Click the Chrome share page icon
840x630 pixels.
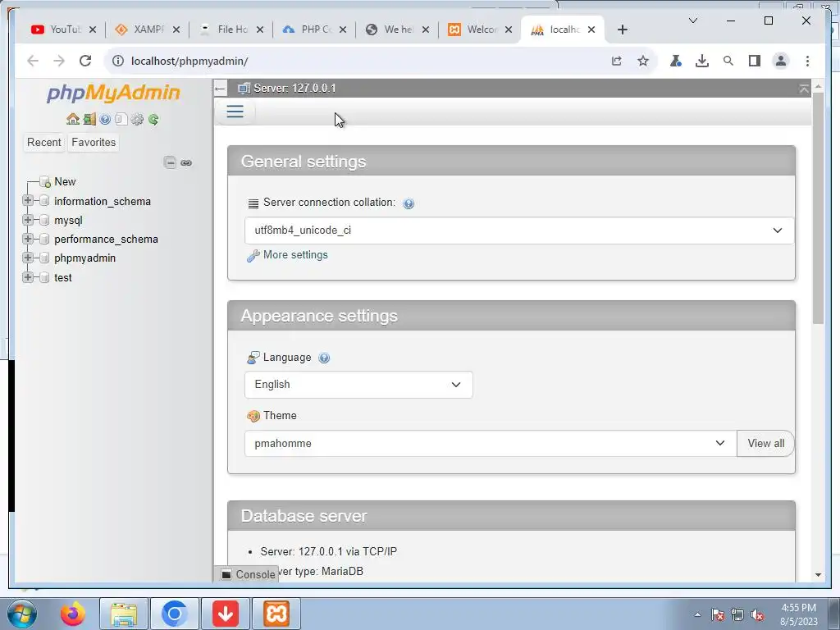617,61
